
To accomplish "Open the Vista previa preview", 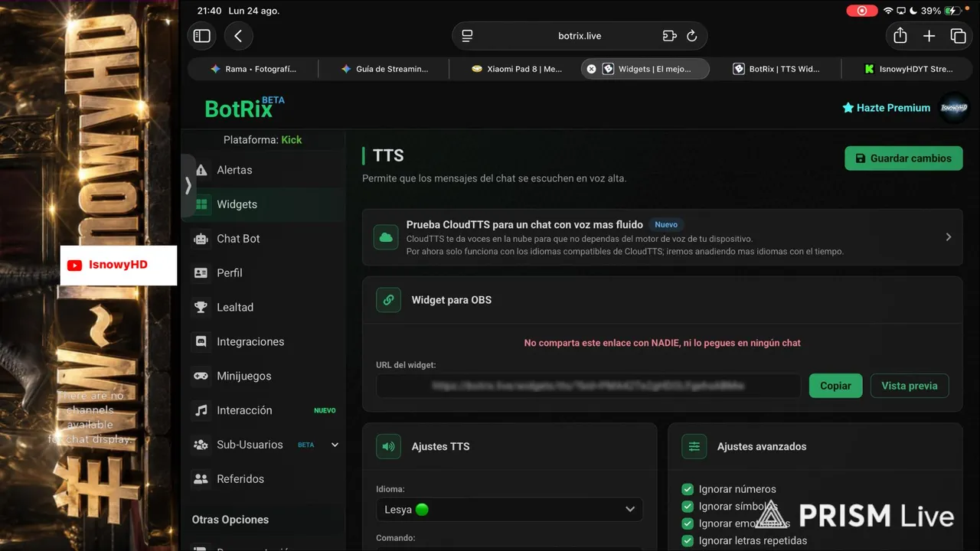I will [910, 386].
